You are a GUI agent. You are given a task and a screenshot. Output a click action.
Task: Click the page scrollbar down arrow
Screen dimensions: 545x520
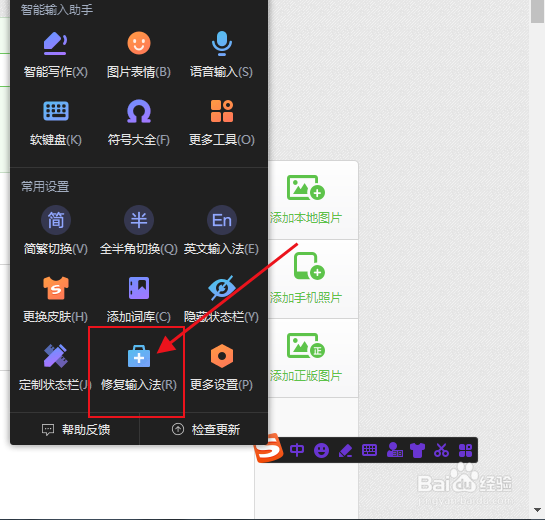pyautogui.click(x=537, y=510)
